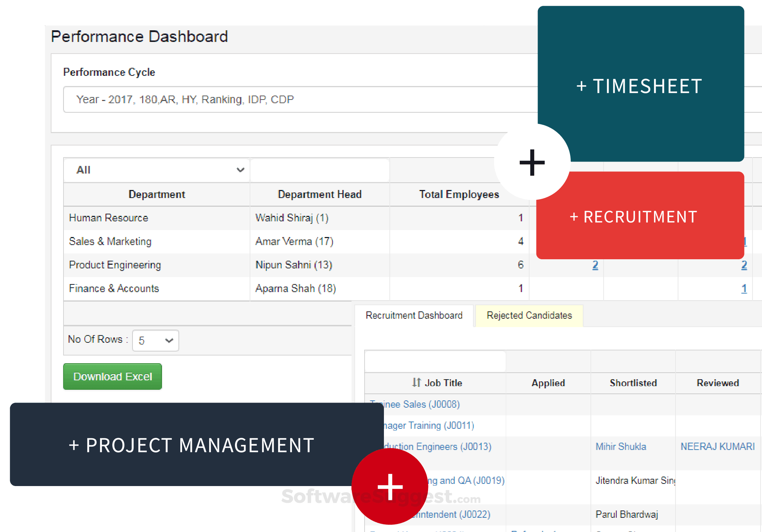Open the Timesheet banner
Screen dimensions: 762x532
[x=641, y=84]
